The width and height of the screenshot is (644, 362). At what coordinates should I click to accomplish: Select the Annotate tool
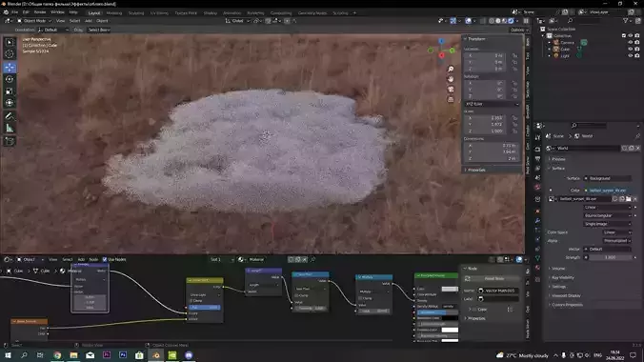(10, 116)
